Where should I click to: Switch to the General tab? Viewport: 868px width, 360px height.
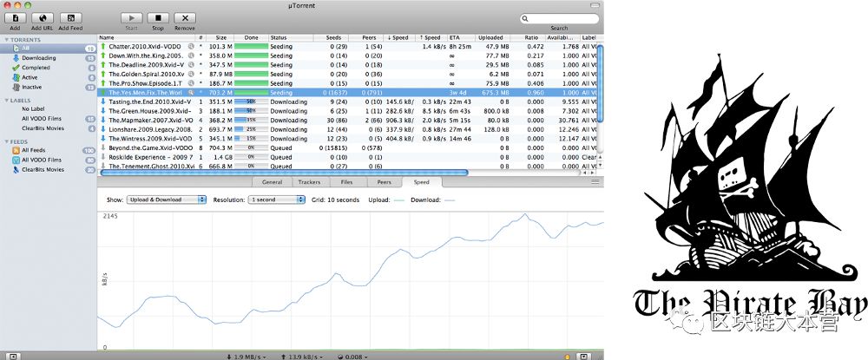click(x=272, y=182)
